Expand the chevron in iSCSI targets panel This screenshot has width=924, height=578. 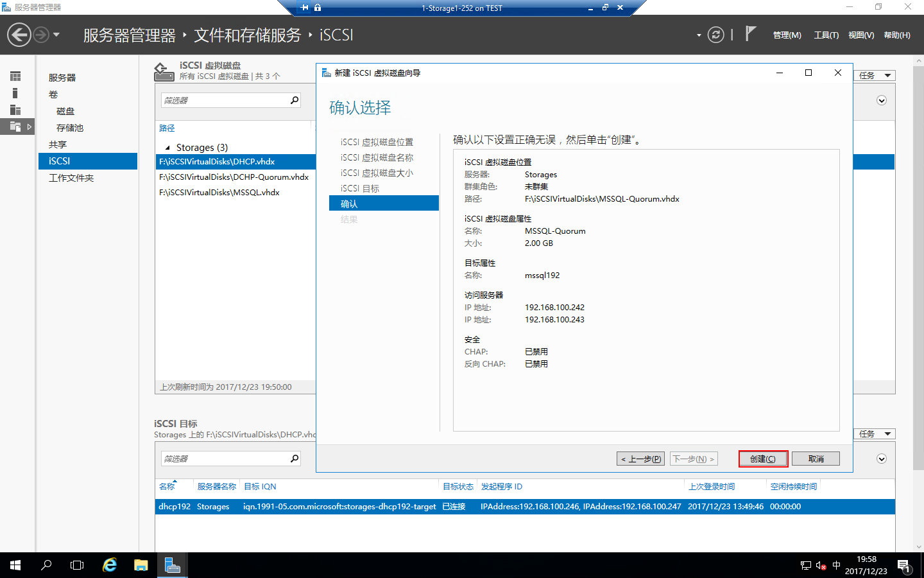tap(882, 459)
